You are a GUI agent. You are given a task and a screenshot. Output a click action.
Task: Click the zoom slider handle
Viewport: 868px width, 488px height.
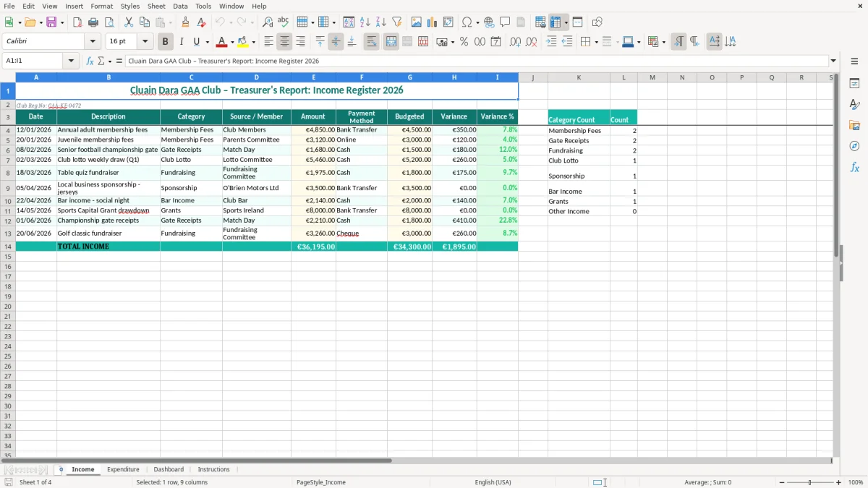click(x=810, y=482)
